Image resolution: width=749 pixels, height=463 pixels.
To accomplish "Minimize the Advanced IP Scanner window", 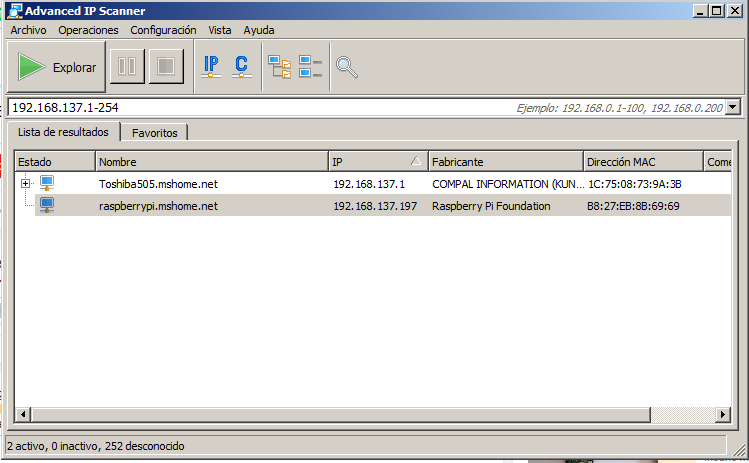I will tap(700, 11).
